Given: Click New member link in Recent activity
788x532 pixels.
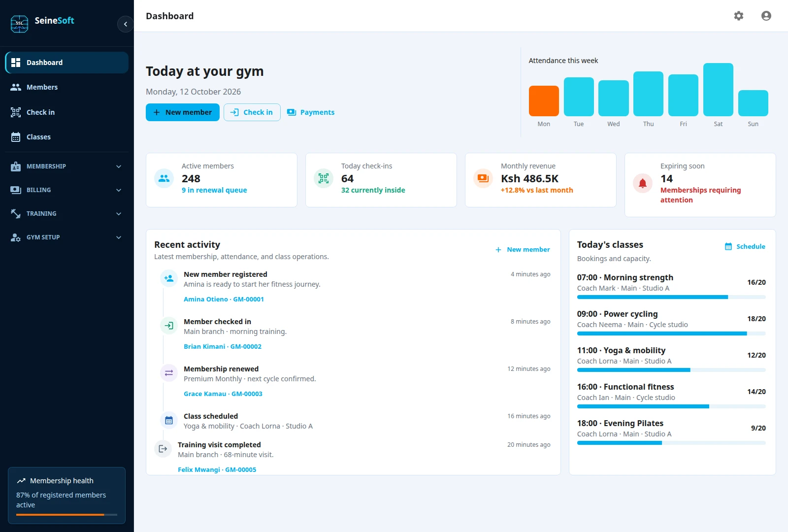Looking at the screenshot, I should coord(523,250).
